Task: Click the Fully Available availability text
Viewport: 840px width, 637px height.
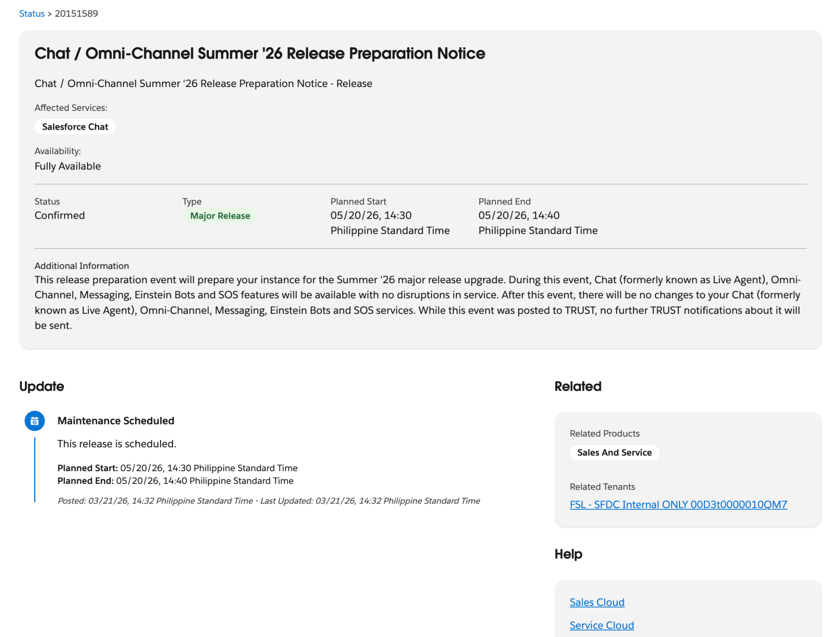Action: click(68, 166)
